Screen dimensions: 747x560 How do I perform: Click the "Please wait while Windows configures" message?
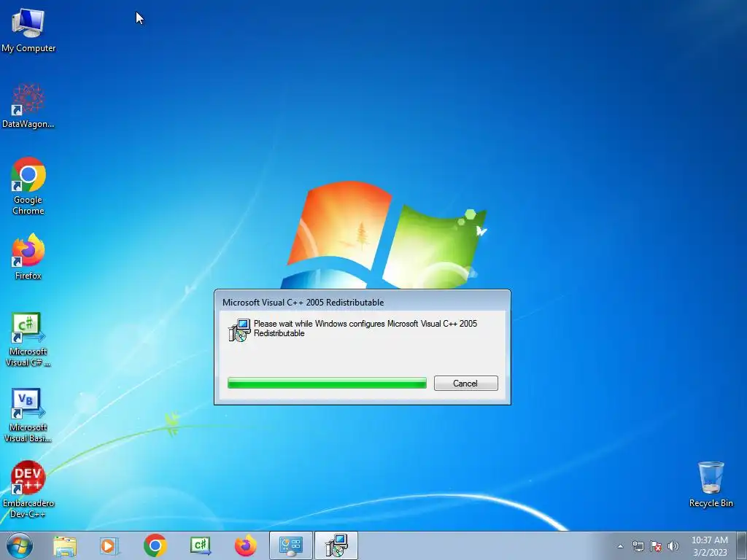pos(365,329)
